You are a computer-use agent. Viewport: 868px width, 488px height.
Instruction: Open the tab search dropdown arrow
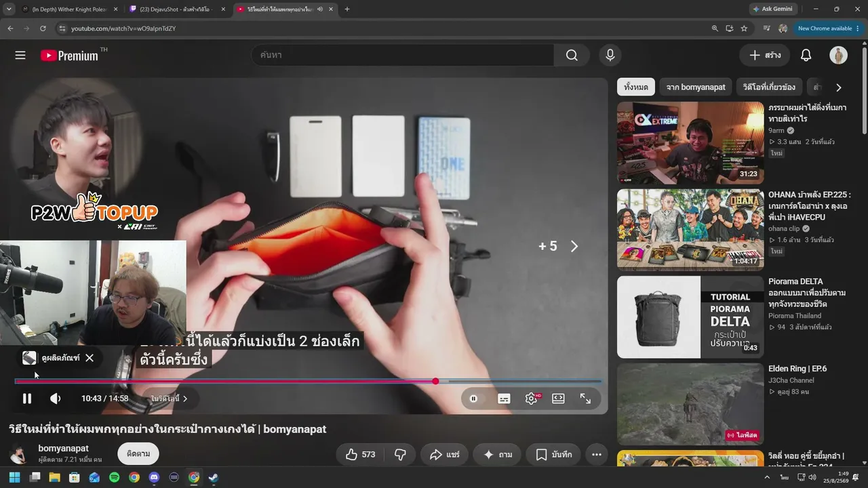9,9
